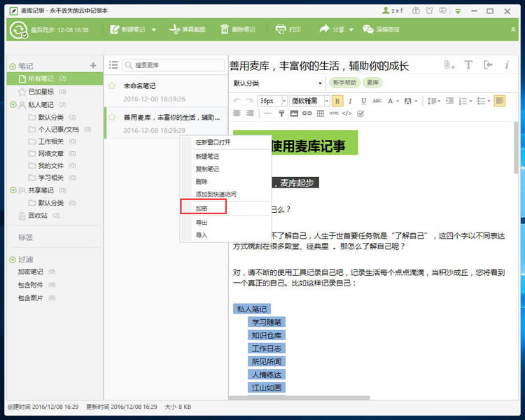Toggle italic formatting I
525x420 pixels.
pyautogui.click(x=350, y=101)
